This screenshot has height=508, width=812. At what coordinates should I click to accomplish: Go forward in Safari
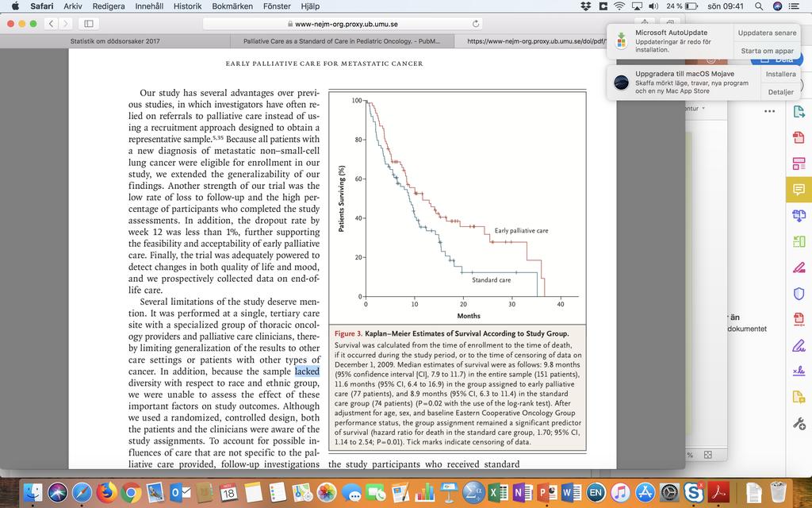65,23
